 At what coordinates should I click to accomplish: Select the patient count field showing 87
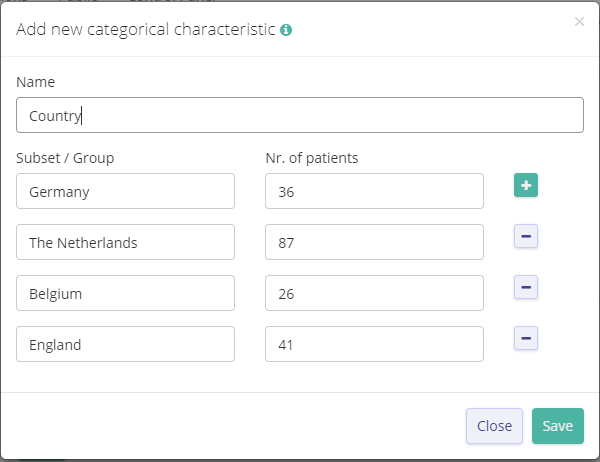[x=374, y=242]
